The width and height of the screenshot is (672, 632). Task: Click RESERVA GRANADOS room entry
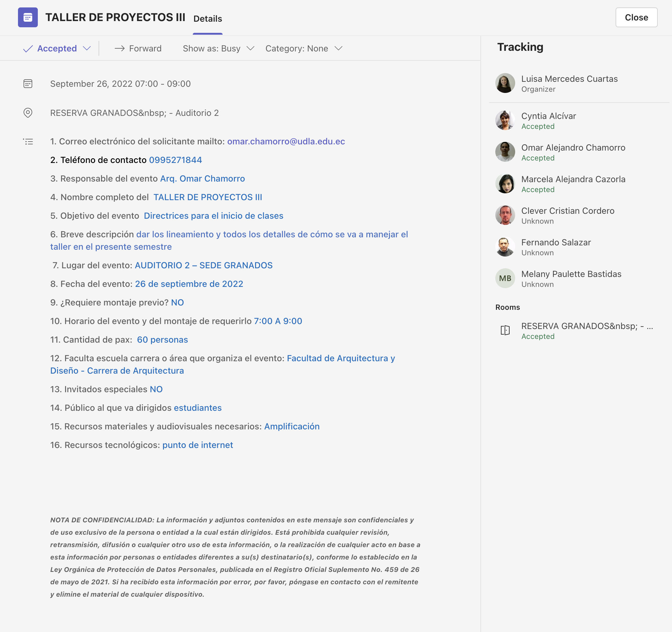586,330
